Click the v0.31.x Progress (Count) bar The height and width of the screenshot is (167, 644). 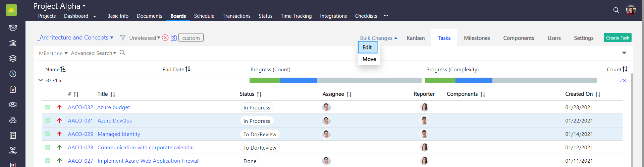335,80
